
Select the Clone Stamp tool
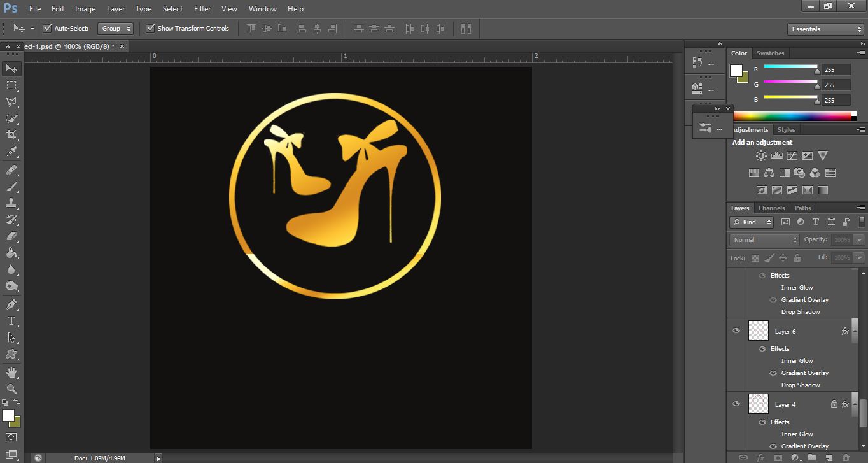click(11, 203)
